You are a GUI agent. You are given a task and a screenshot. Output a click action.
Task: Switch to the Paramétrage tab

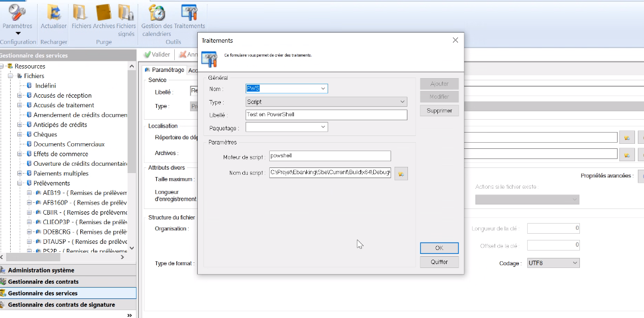tap(164, 70)
